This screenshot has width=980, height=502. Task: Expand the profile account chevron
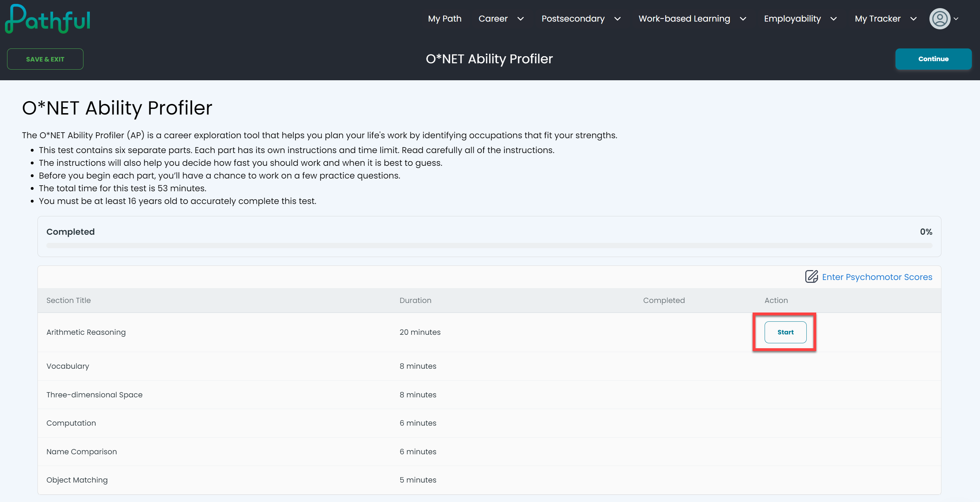(956, 19)
